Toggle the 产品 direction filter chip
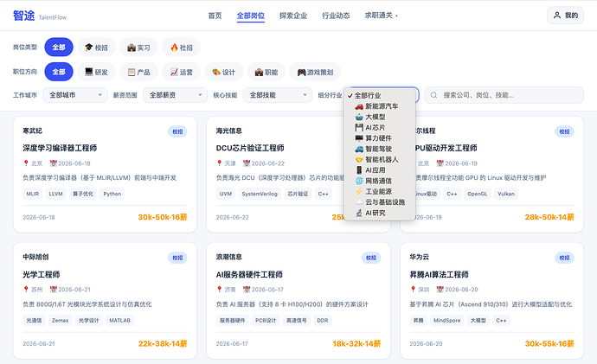The width and height of the screenshot is (597, 364). (138, 72)
